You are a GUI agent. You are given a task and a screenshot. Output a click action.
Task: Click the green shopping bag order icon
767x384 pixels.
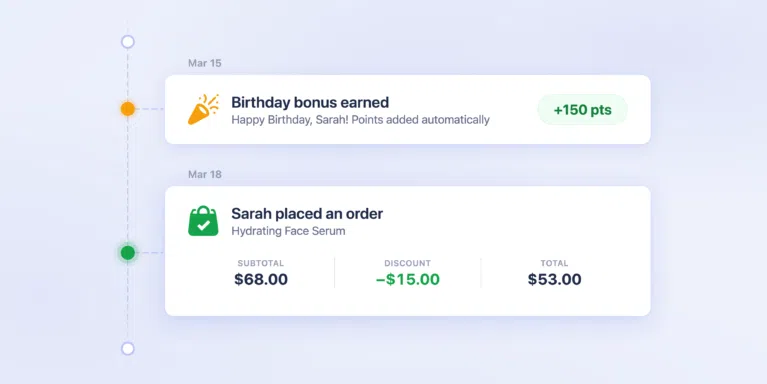click(x=203, y=221)
